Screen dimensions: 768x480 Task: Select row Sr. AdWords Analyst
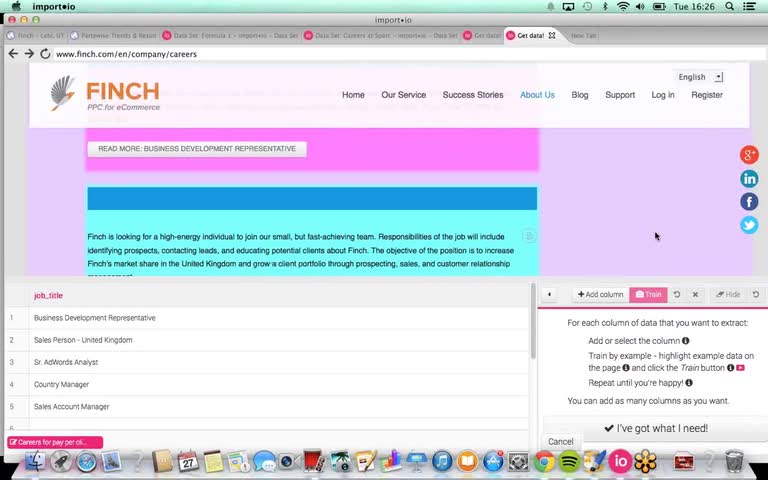tap(268, 362)
